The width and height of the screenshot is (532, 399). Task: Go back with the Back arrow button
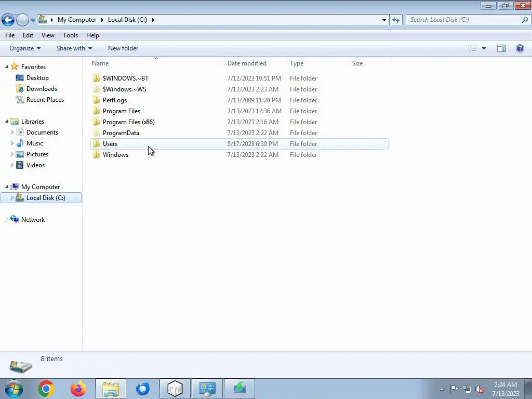(x=8, y=20)
